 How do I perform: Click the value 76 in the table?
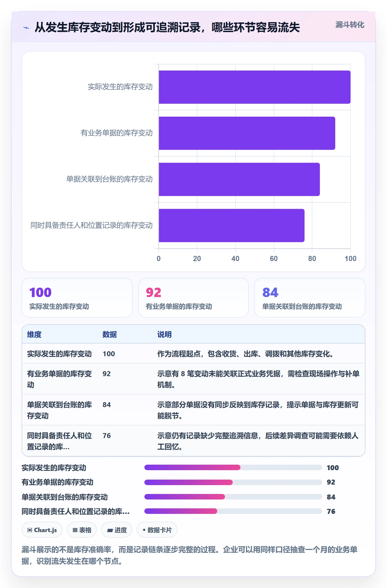107,436
